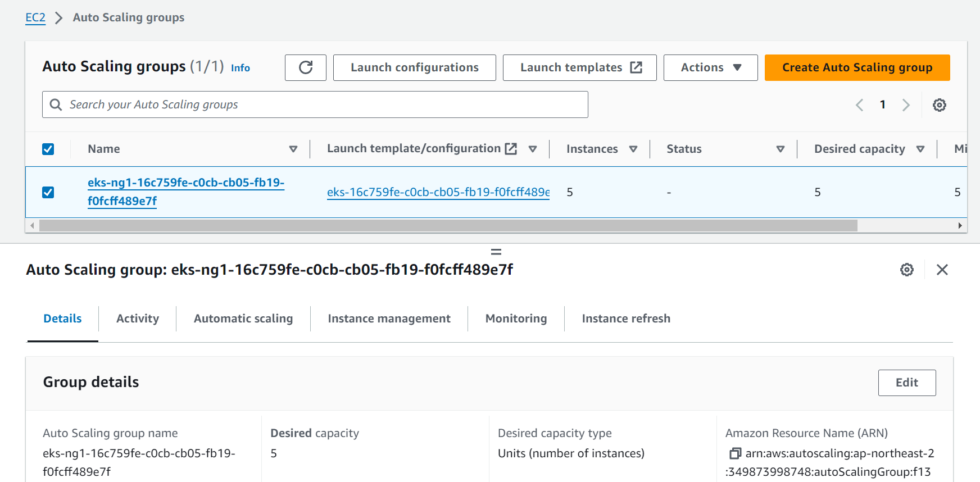Open the Instance management tab
Screen dimensions: 980x482
tap(389, 319)
